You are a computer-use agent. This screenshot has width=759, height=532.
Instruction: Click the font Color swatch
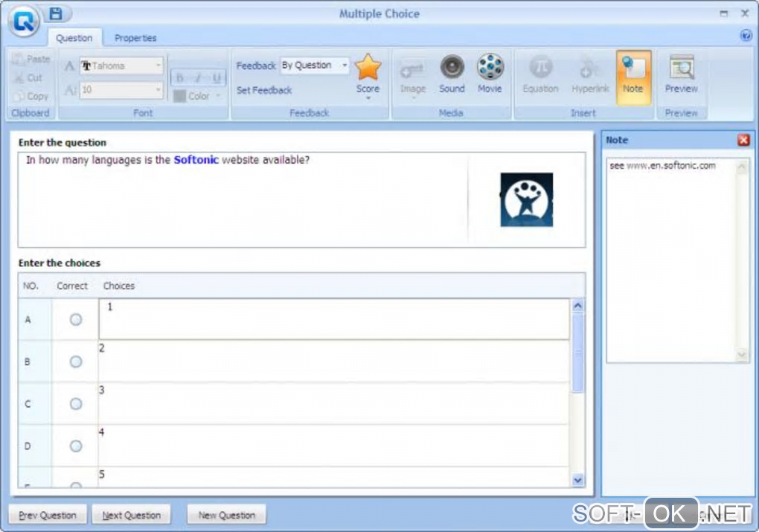pyautogui.click(x=179, y=96)
